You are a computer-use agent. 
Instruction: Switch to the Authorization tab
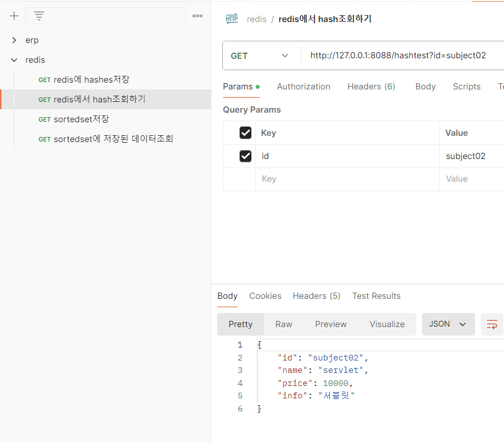coord(303,87)
